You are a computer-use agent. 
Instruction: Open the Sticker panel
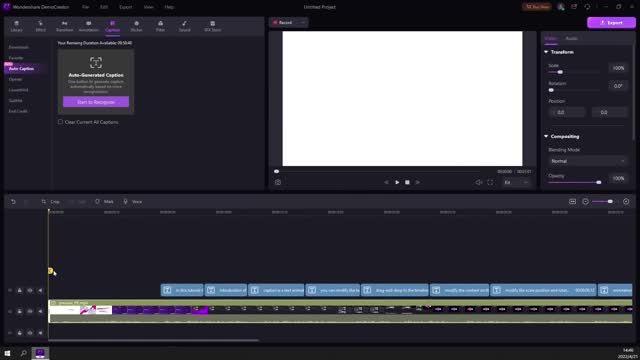[136, 26]
